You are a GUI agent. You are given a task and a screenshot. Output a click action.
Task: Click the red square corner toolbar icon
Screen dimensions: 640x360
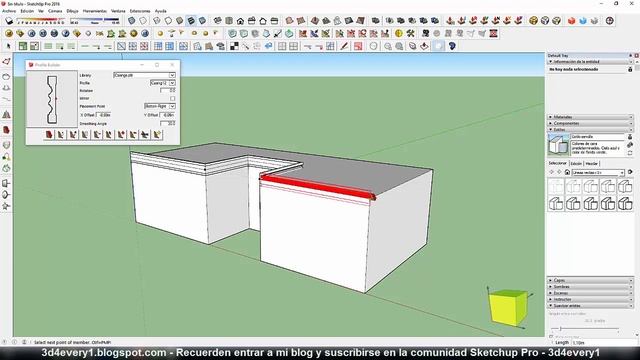pyautogui.click(x=358, y=46)
